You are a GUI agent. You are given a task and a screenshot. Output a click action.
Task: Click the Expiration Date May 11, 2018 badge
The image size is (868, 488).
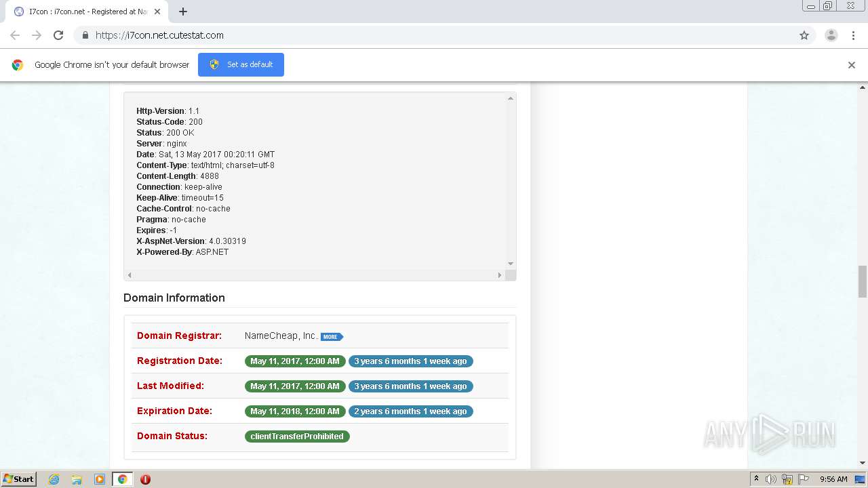[295, 411]
